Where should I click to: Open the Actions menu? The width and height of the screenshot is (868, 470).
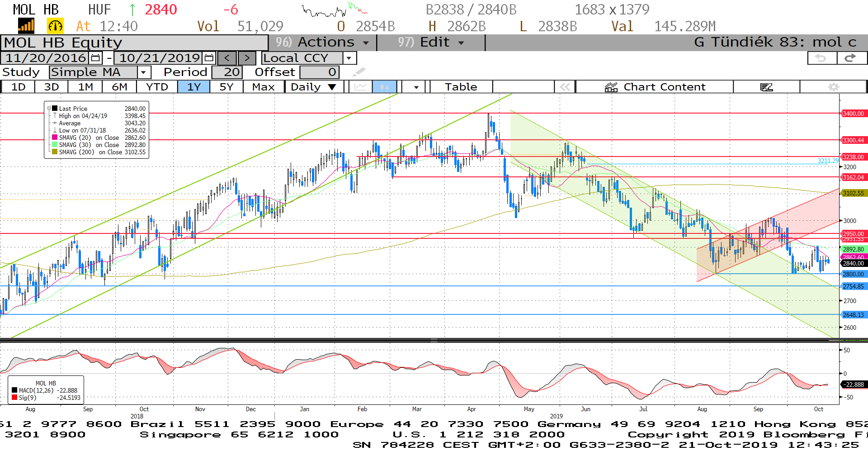pyautogui.click(x=323, y=43)
